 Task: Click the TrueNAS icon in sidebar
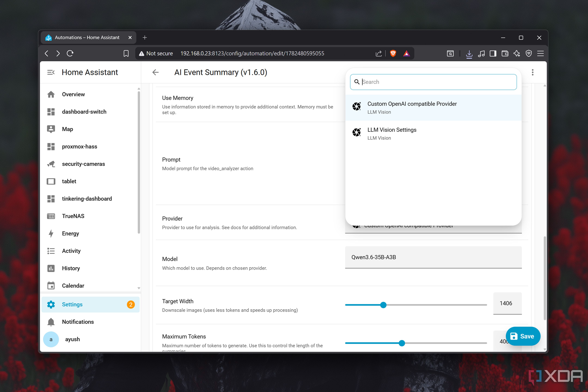pyautogui.click(x=51, y=216)
